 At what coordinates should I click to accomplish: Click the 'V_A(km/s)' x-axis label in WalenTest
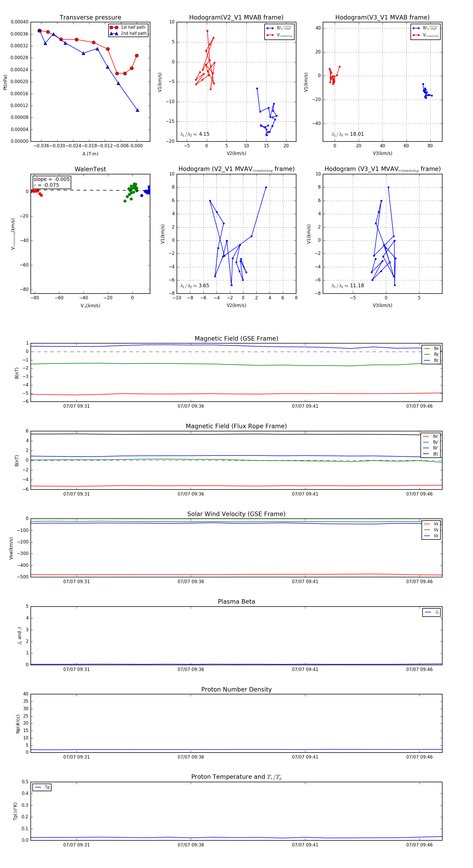[90, 306]
